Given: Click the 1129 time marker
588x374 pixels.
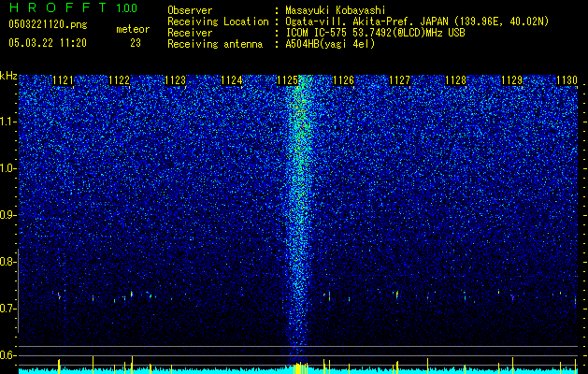Looking at the screenshot, I should (512, 80).
